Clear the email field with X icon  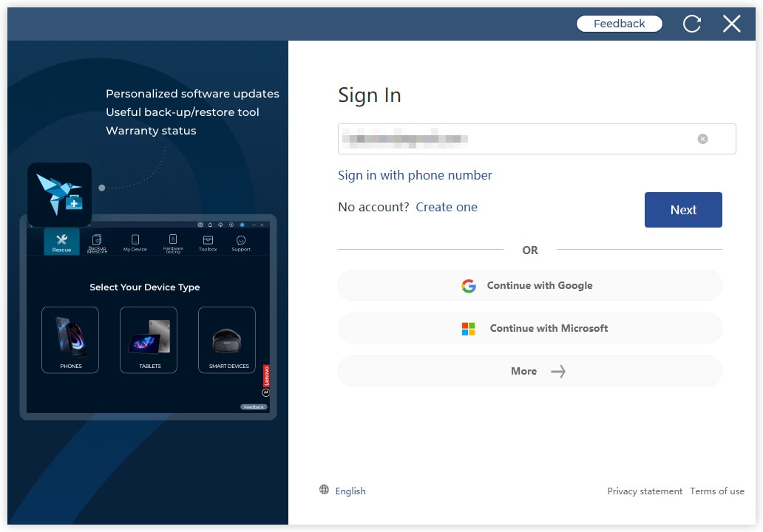702,139
